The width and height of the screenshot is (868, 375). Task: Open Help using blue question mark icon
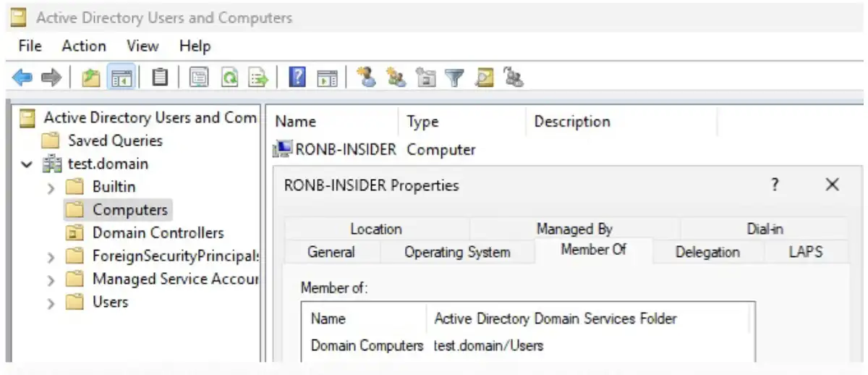tap(297, 77)
